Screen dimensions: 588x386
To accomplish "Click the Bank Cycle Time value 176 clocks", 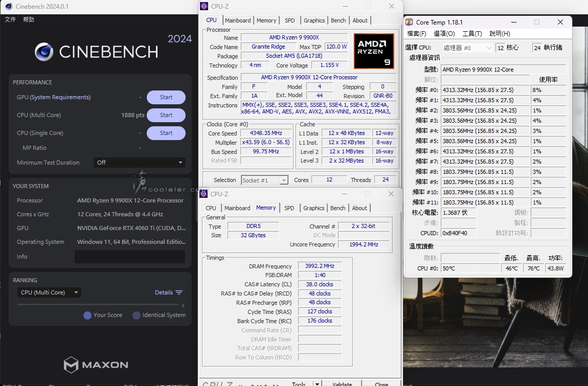I will point(320,321).
